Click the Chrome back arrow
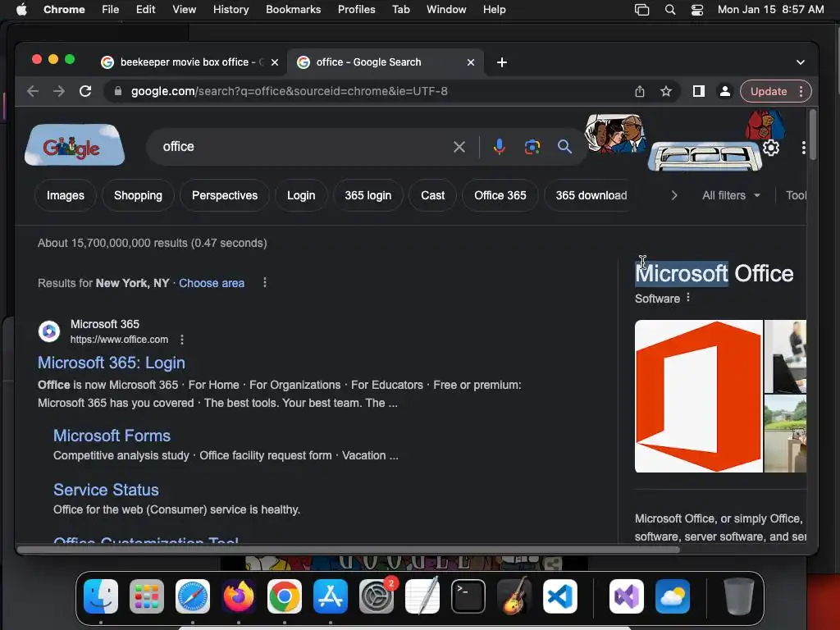This screenshot has height=630, width=840. click(x=33, y=91)
